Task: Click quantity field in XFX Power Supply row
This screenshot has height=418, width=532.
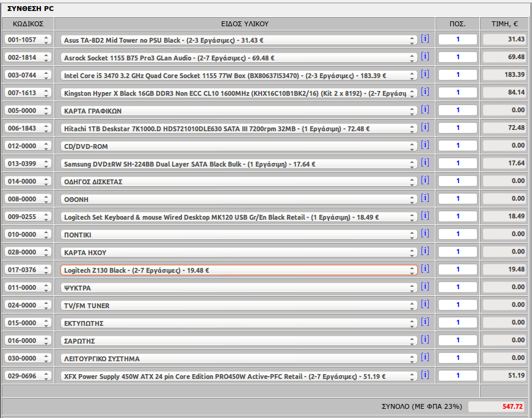Action: [457, 375]
